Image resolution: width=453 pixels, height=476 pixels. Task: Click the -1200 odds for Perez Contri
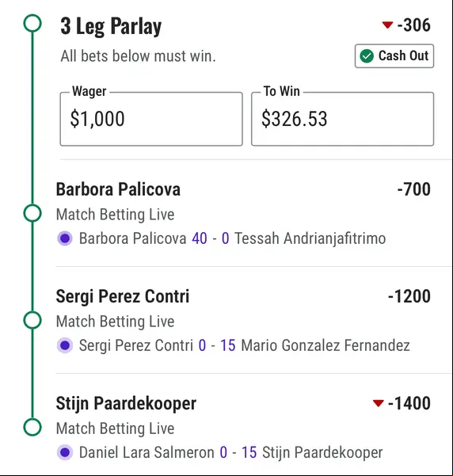coord(409,296)
